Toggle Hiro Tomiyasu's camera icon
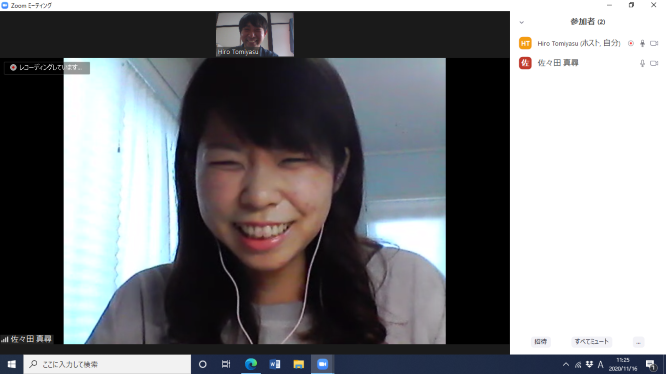 click(654, 43)
